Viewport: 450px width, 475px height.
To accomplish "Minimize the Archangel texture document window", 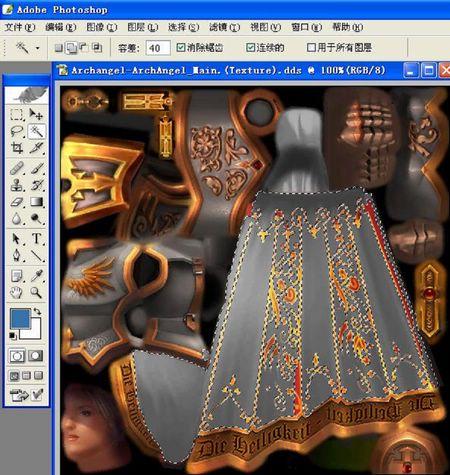I will pos(410,70).
